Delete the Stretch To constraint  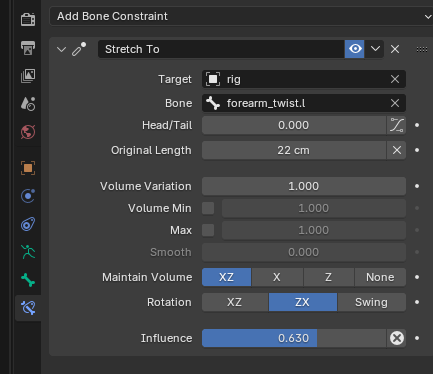point(395,49)
